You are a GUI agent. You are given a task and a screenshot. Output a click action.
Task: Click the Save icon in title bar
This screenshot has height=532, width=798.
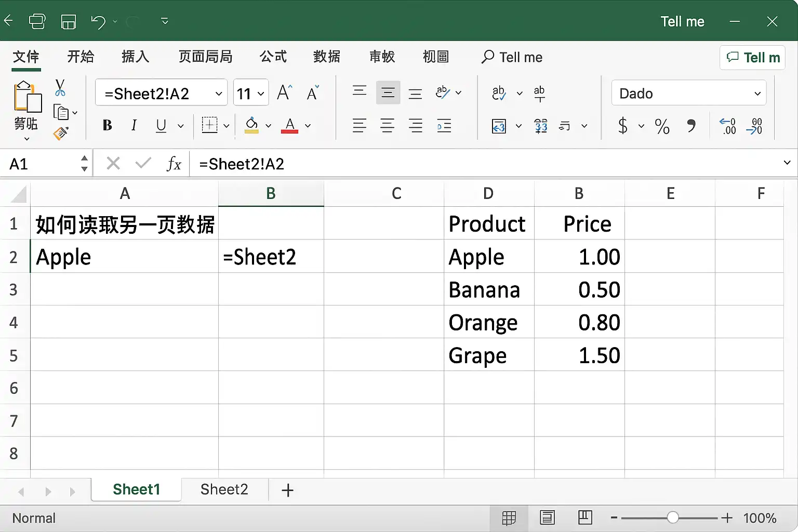click(69, 21)
